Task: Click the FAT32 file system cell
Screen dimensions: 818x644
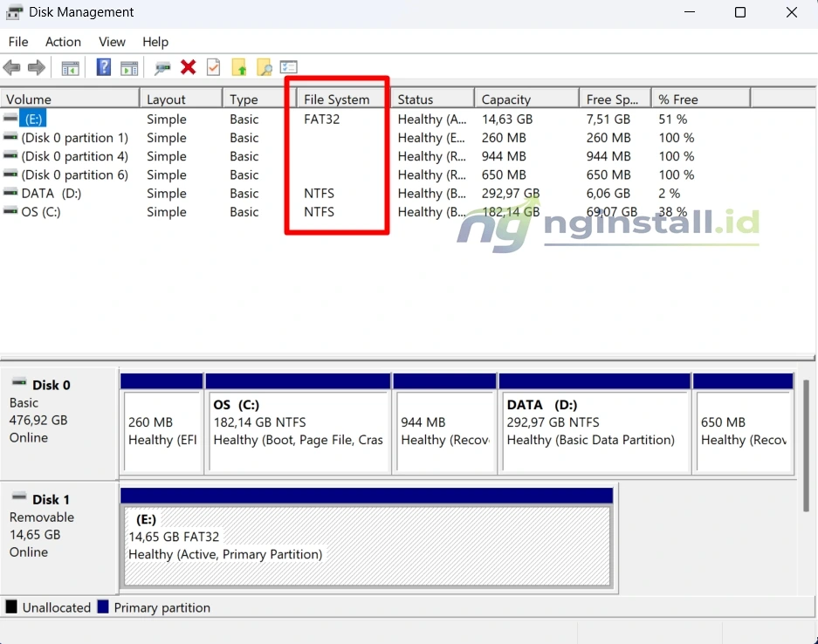Action: (x=322, y=119)
